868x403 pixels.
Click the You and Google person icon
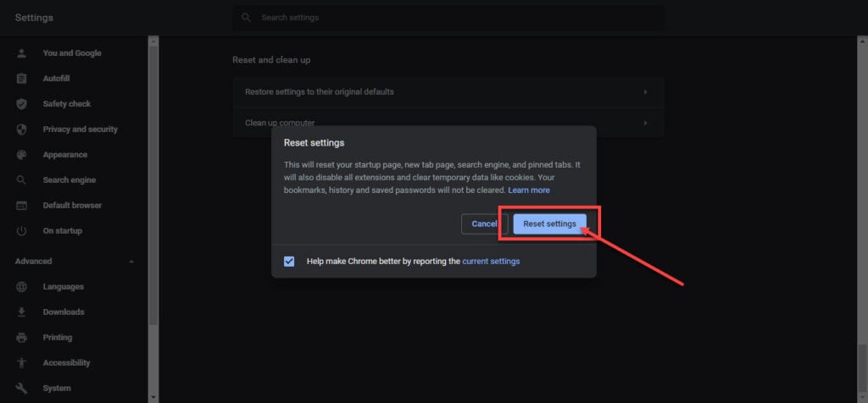(21, 53)
